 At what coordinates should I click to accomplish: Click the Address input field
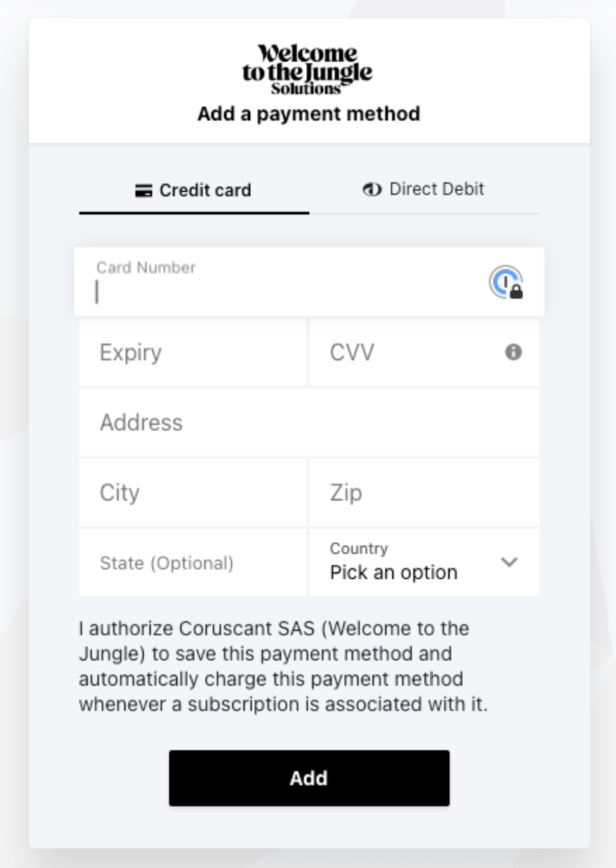(309, 422)
